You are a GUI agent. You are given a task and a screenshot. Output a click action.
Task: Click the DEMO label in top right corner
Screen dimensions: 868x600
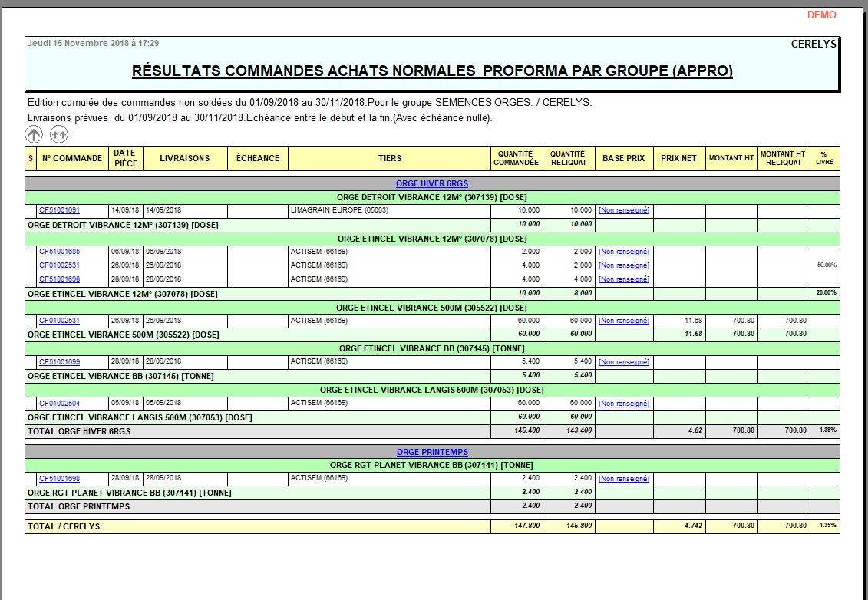820,14
